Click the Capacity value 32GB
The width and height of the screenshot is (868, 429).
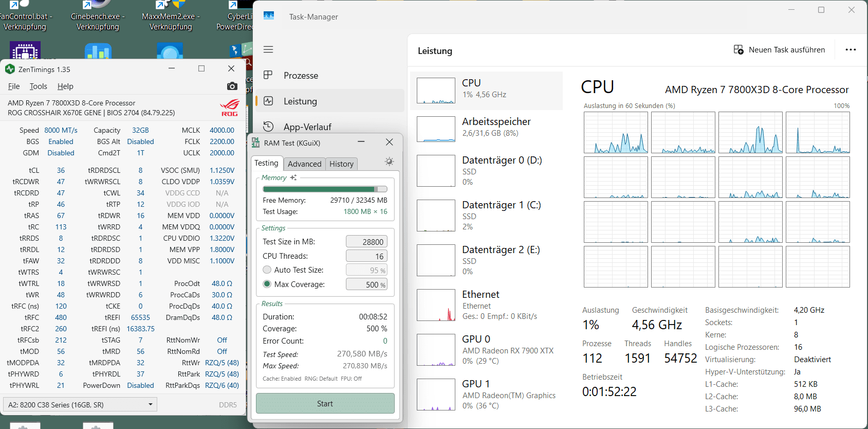coord(140,130)
